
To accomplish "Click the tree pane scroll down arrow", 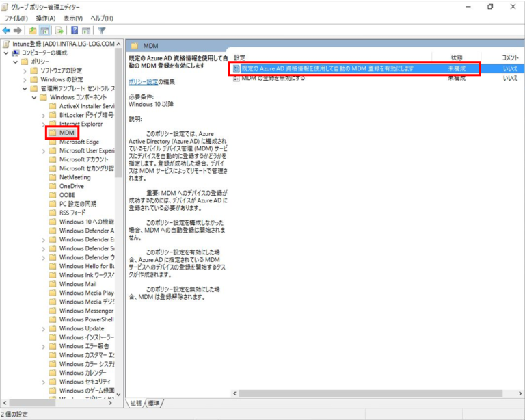I will 118,395.
